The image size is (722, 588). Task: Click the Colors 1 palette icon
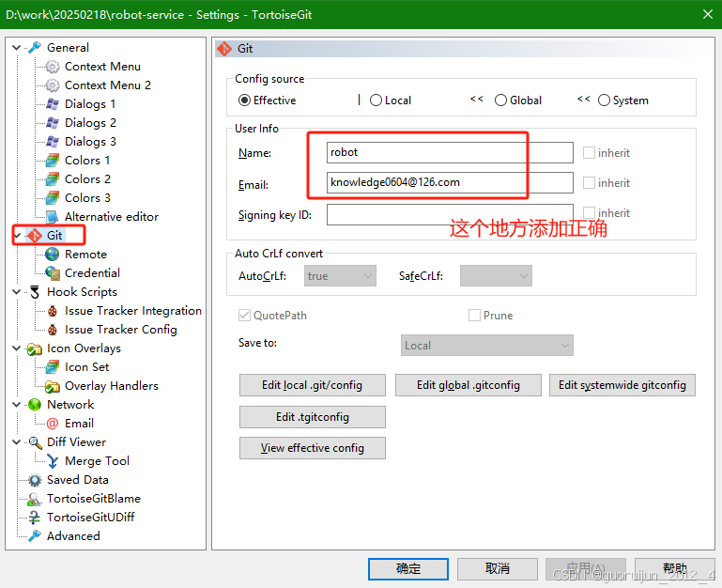tap(53, 161)
